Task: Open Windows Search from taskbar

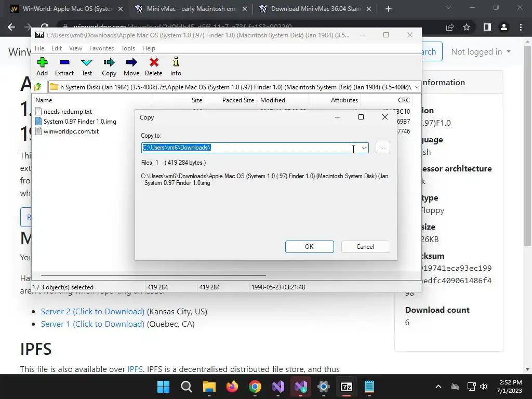Action: click(187, 387)
